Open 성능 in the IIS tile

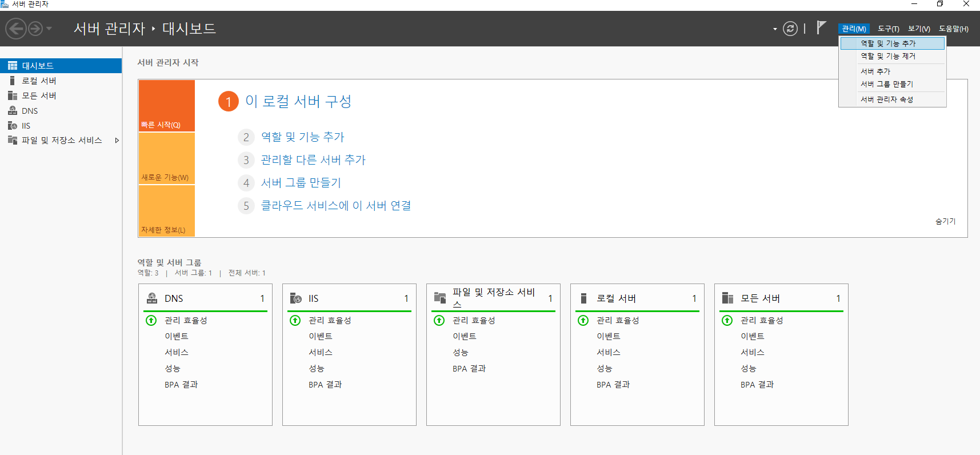[x=317, y=369]
